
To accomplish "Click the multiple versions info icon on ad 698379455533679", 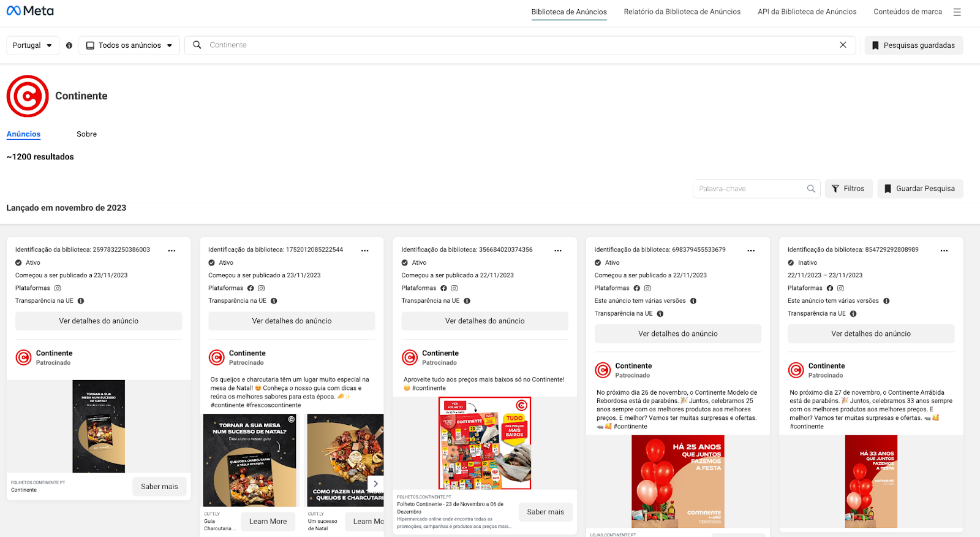I will pyautogui.click(x=693, y=301).
